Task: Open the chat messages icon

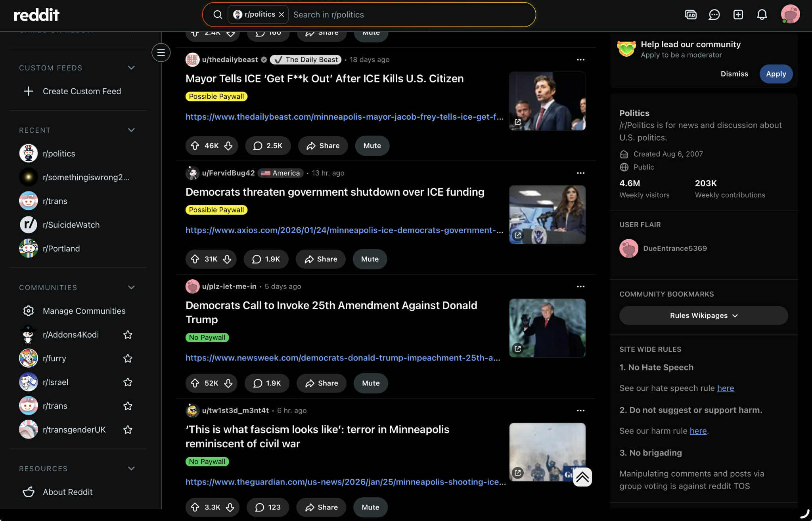Action: coord(714,15)
